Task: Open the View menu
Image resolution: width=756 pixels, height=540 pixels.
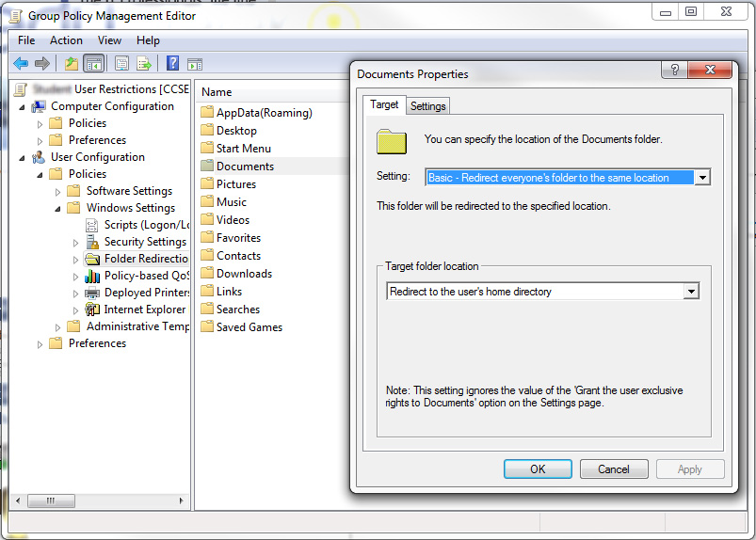Action: 109,40
